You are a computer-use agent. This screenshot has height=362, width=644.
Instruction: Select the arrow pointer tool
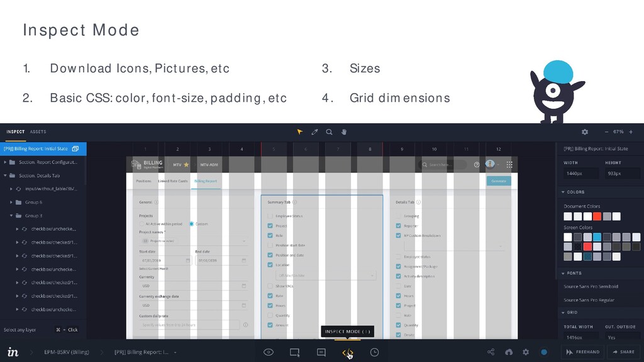(x=300, y=132)
